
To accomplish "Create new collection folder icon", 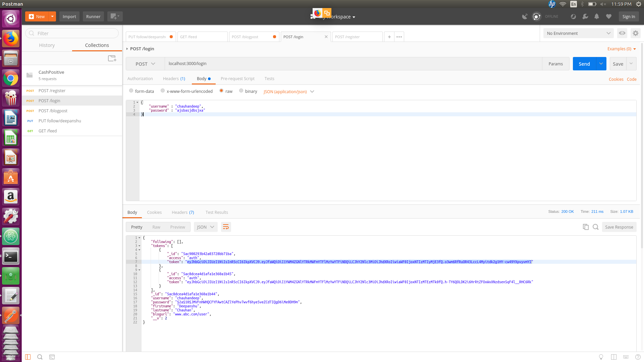I will 112,58.
